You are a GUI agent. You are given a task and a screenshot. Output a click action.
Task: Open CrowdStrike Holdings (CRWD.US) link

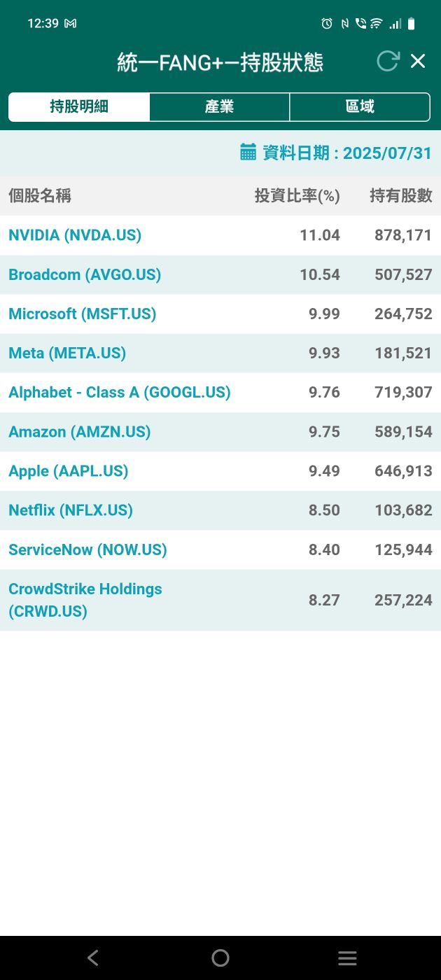[85, 600]
